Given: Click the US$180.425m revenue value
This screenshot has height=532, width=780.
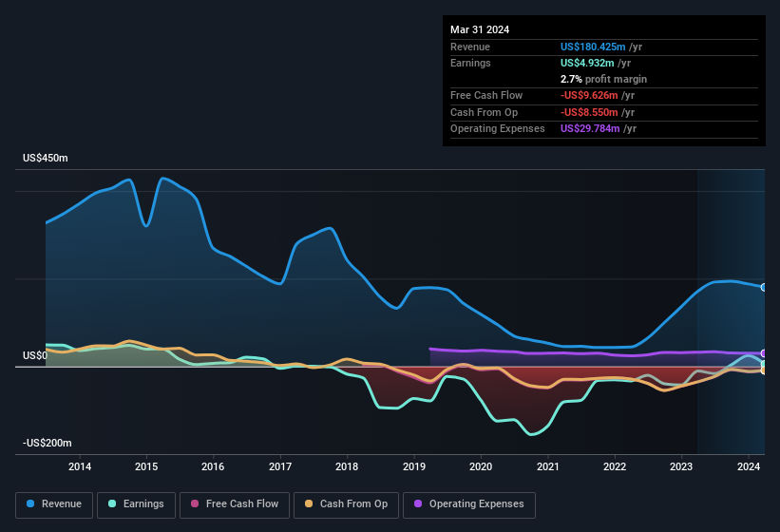Looking at the screenshot, I should (593, 47).
